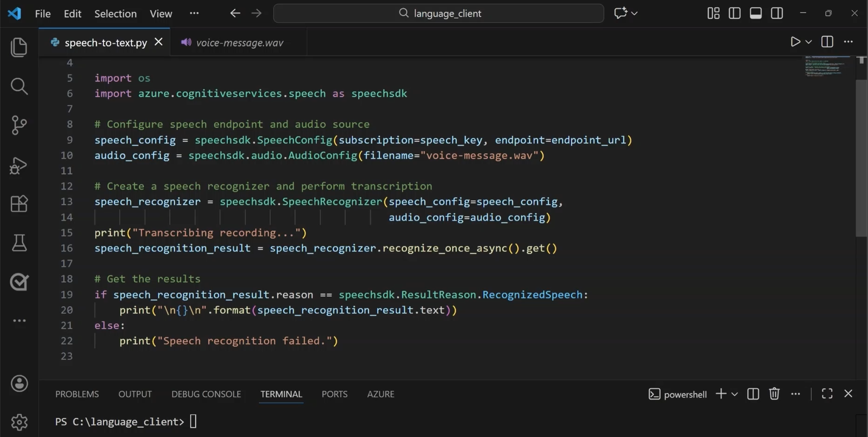Open the View menu
Image resolution: width=868 pixels, height=437 pixels.
(161, 14)
